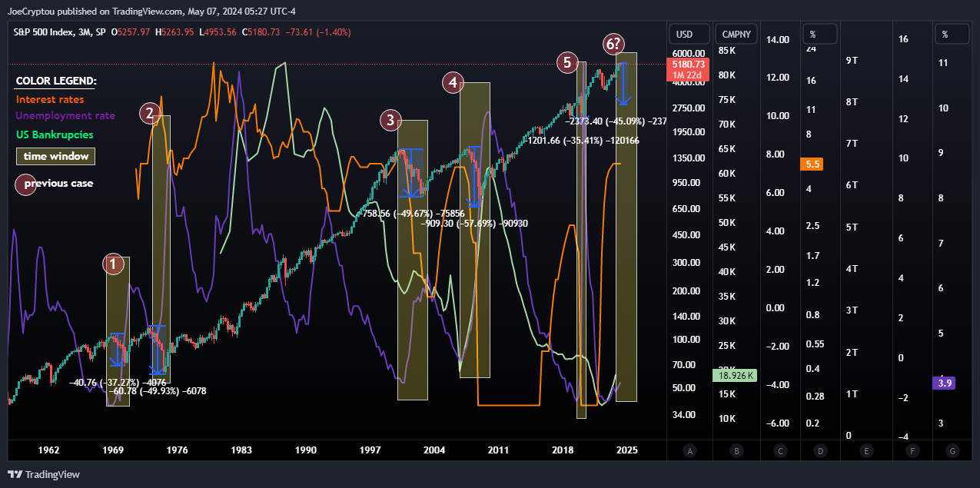
Task: Click the 2011 year on time axis
Action: pyautogui.click(x=498, y=450)
